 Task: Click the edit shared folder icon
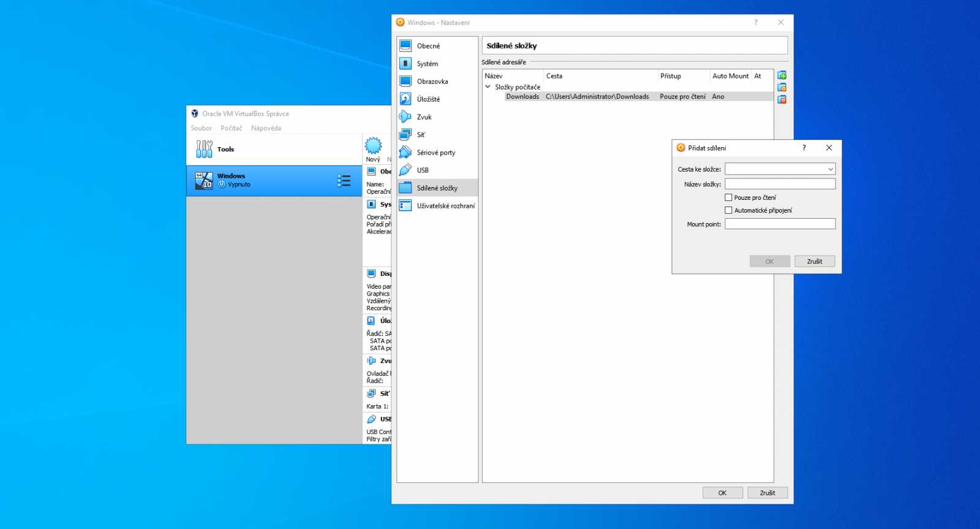tap(782, 87)
